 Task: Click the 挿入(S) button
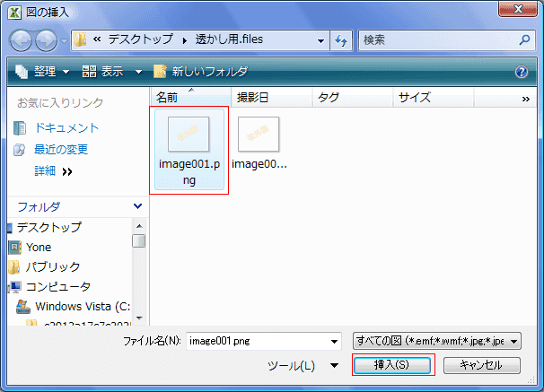click(x=392, y=365)
